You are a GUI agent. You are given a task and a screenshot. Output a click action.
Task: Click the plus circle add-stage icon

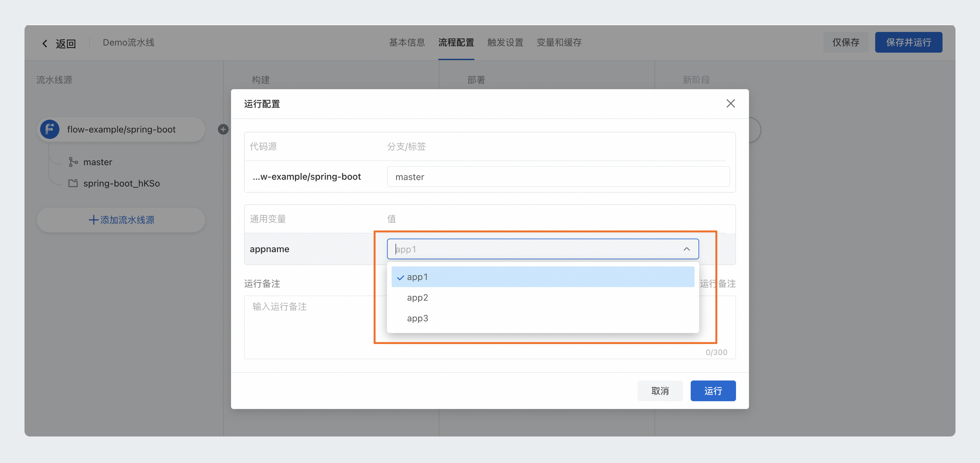[x=223, y=129]
